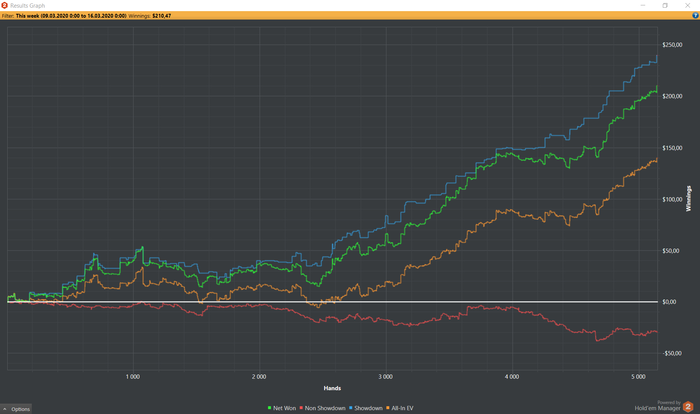
Task: Toggle the Net Won legend entry
Action: (x=282, y=408)
